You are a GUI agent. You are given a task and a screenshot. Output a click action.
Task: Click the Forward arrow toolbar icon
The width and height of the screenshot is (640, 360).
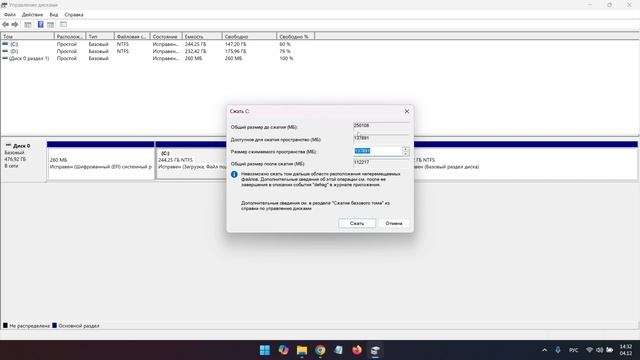15,24
